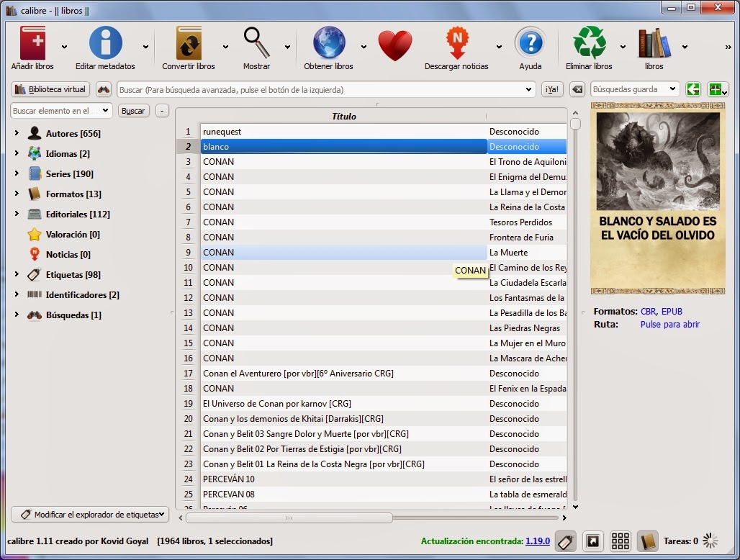Expand the Etiquetas [98] category
The image size is (740, 560).
tap(17, 274)
